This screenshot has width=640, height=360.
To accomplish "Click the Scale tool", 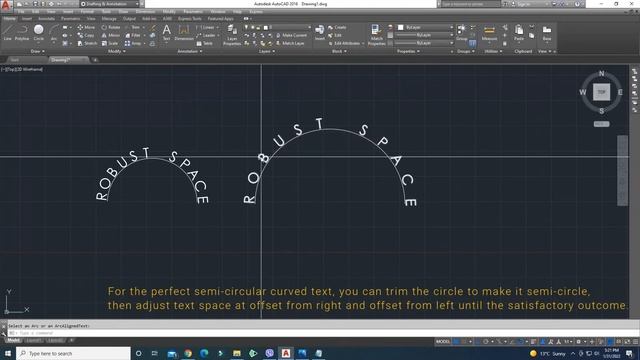I will (110, 43).
